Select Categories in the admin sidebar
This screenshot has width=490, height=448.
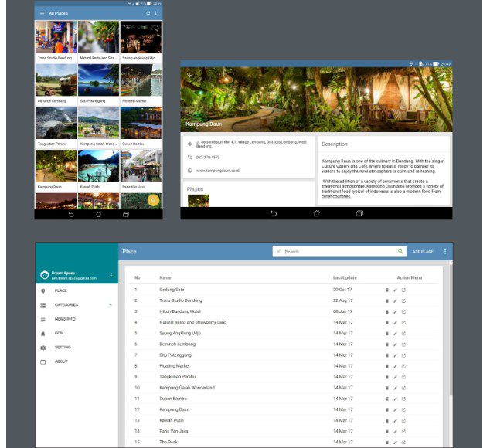click(77, 305)
